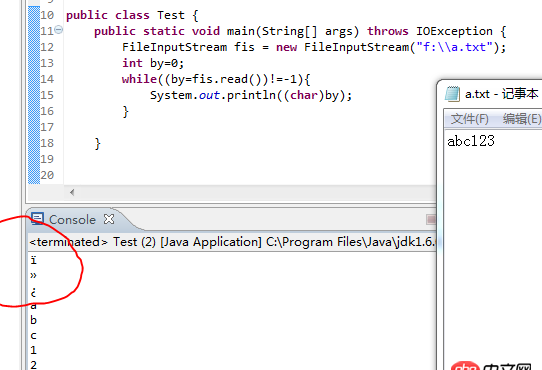542x370 pixels.
Task: Click the int by=0; statement
Action: [153, 63]
